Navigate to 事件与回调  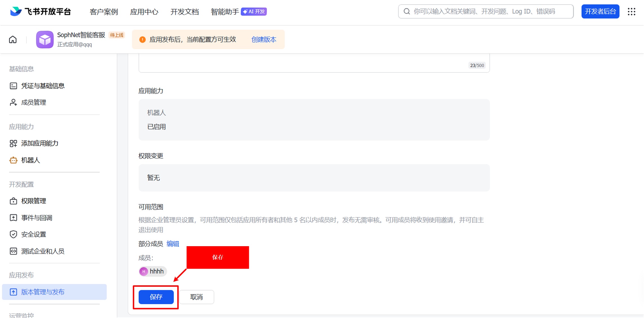tap(37, 218)
